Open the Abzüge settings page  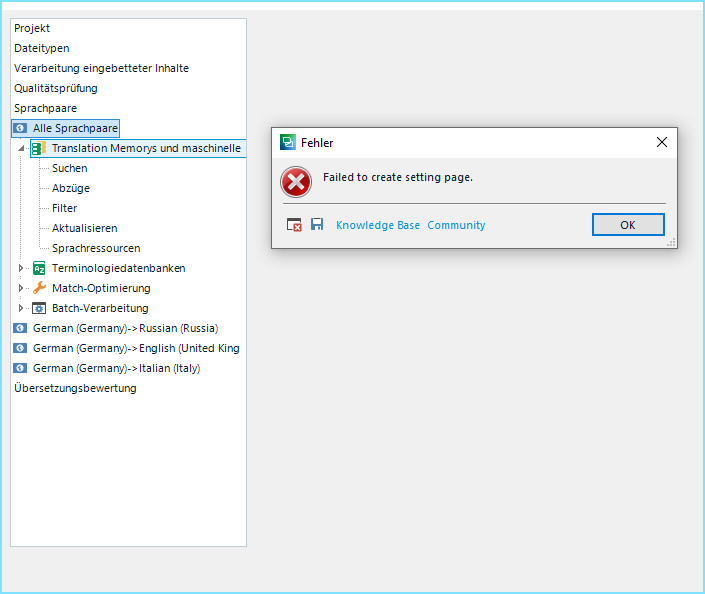(x=71, y=188)
